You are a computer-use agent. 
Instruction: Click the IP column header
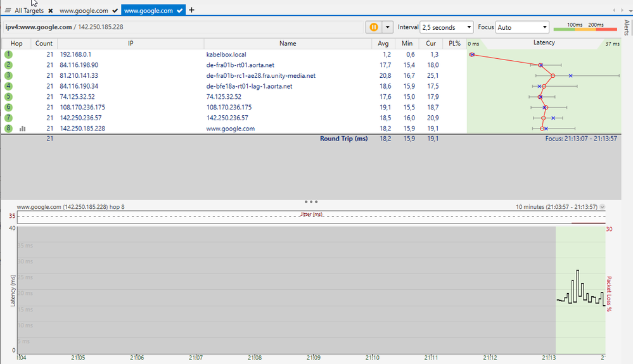pos(131,44)
